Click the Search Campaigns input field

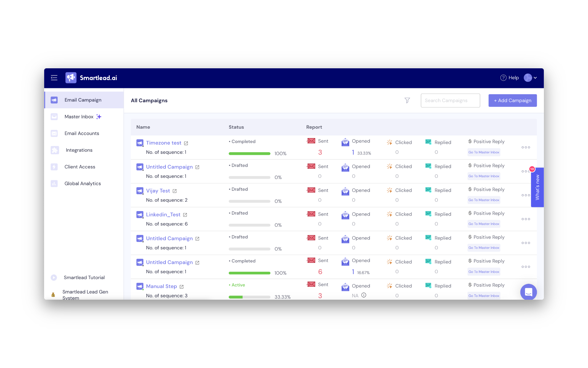(x=450, y=100)
